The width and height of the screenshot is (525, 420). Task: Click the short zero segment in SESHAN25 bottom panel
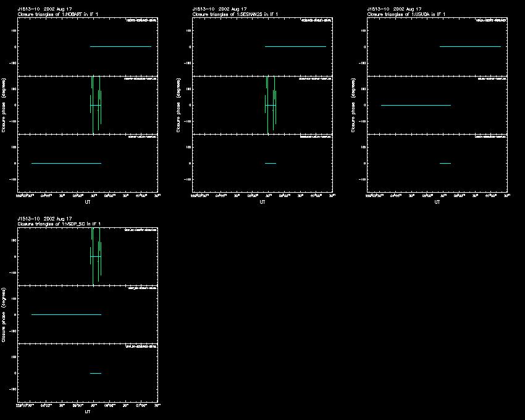coord(271,164)
